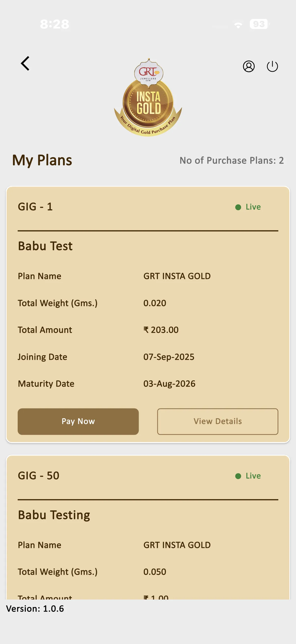Tap the Maturity Date 03-Aug-2026 value
Image resolution: width=296 pixels, height=644 pixels.
tap(169, 384)
